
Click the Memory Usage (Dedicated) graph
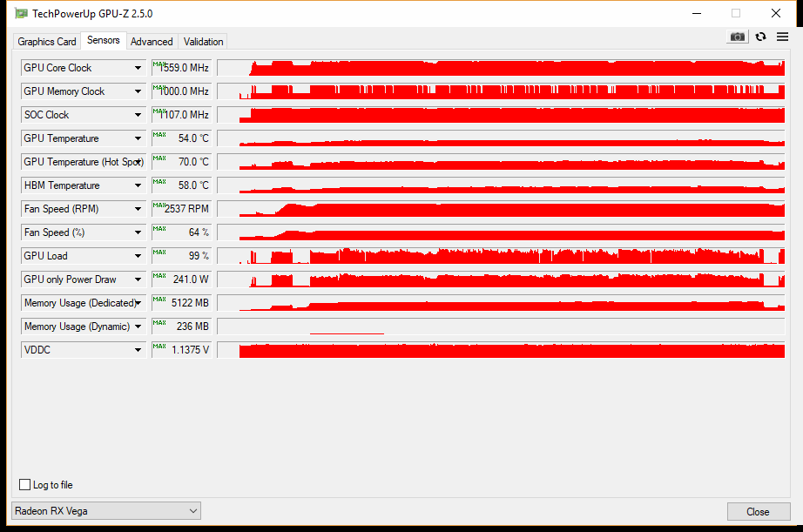pyautogui.click(x=501, y=303)
